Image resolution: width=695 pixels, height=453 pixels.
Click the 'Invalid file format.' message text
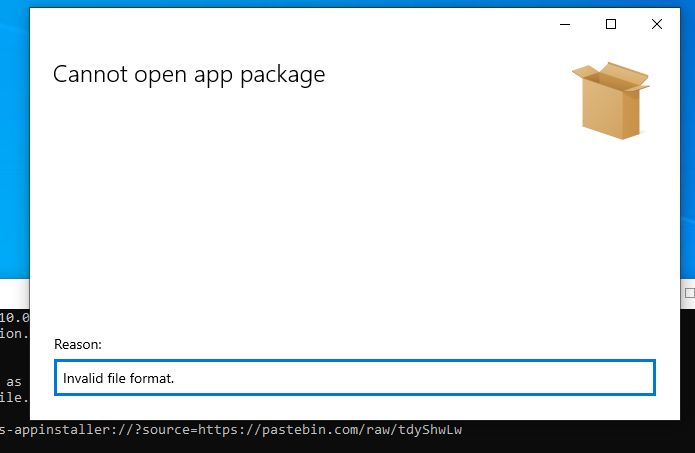coord(118,378)
